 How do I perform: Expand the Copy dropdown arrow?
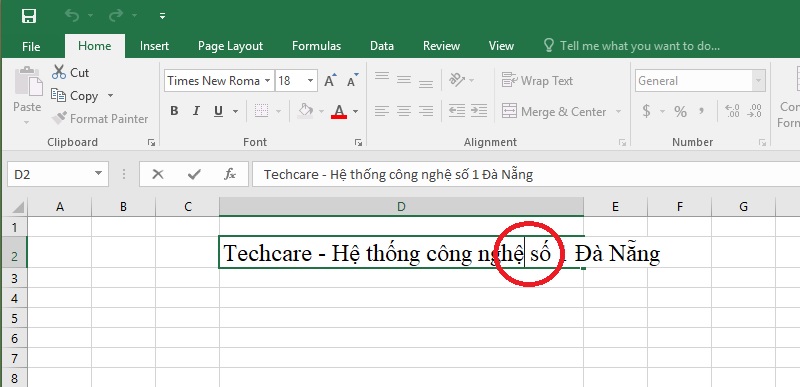tap(110, 96)
